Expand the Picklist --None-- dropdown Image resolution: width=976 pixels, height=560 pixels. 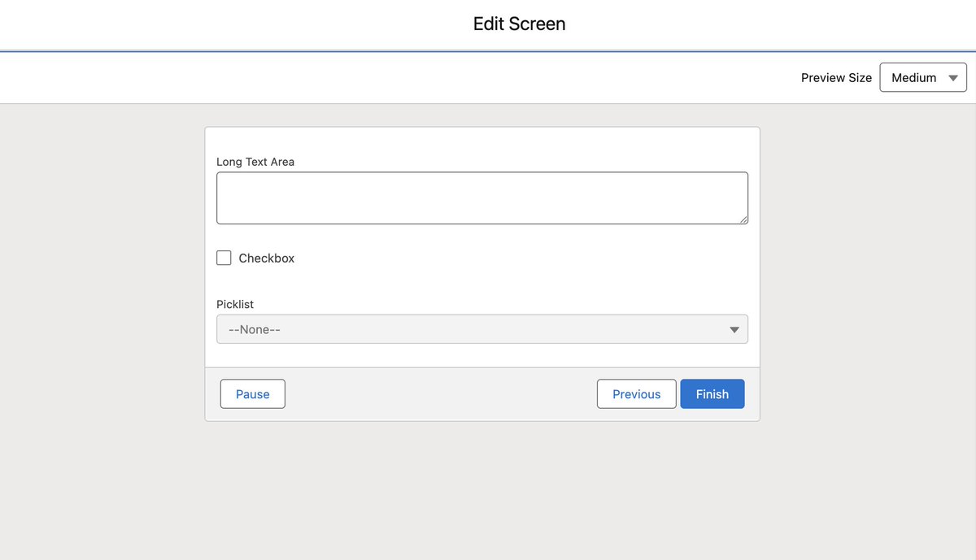pyautogui.click(x=482, y=329)
